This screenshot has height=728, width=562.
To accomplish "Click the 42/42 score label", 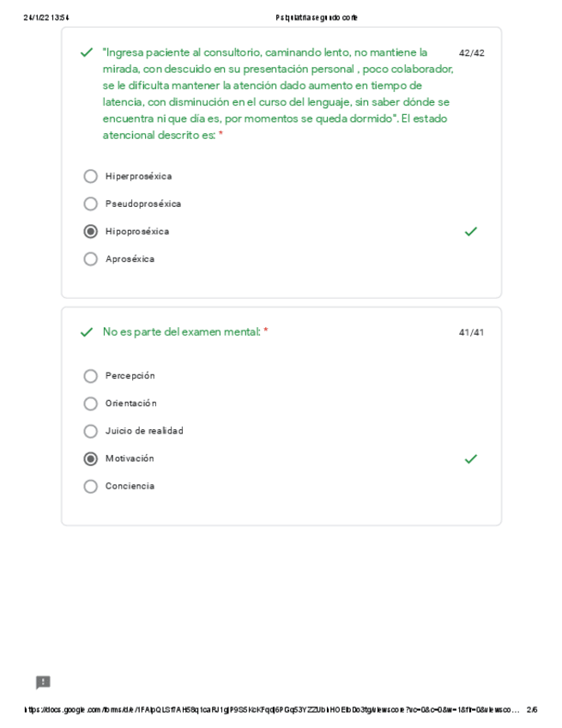I will [471, 53].
